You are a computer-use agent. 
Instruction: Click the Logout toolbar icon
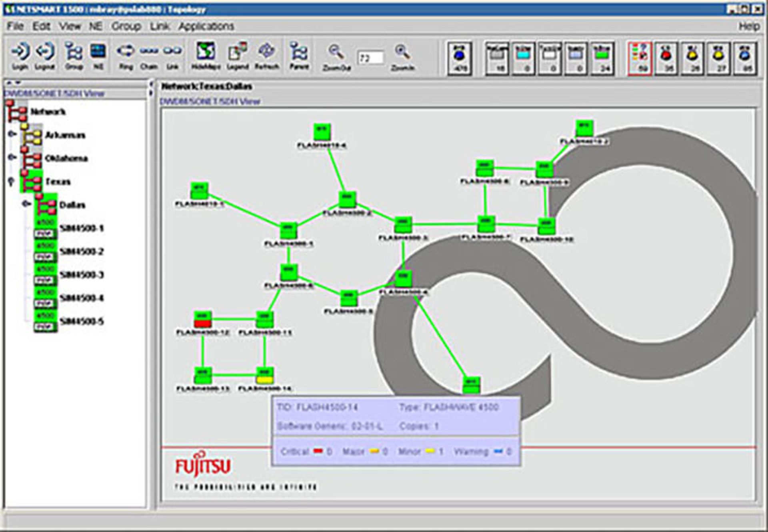[x=45, y=56]
